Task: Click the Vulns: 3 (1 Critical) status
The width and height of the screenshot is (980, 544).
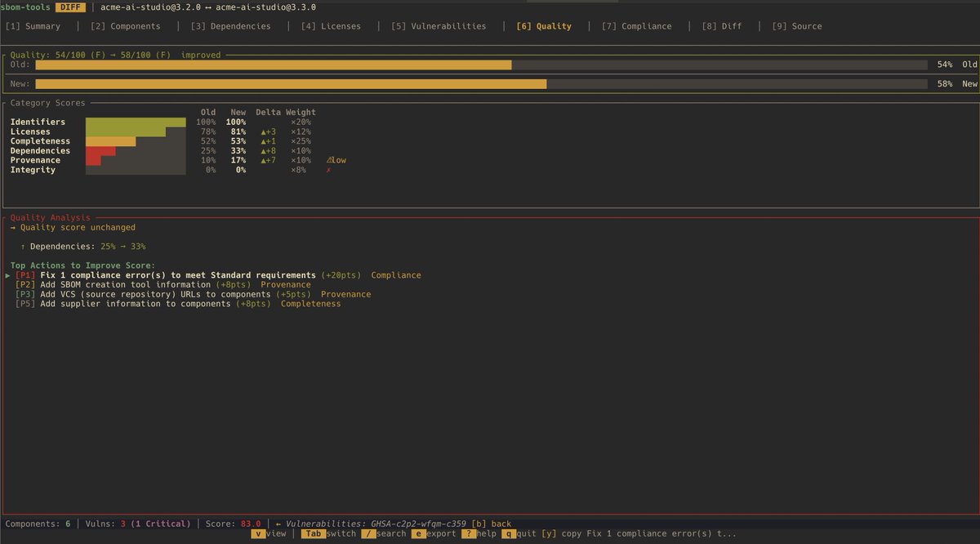Action: [x=139, y=524]
